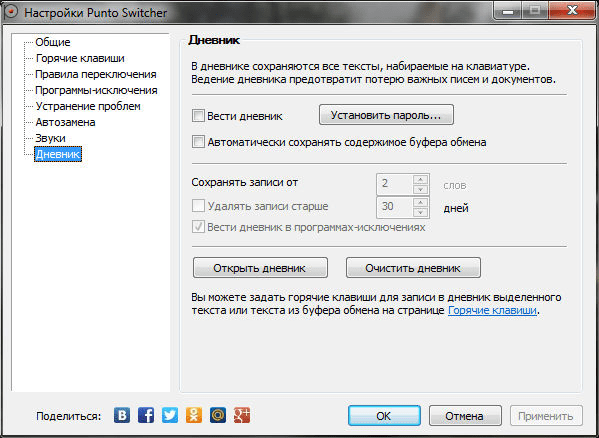Viewport: 599px width, 438px height.
Task: Increase the words count spinner up arrow
Action: coord(420,179)
